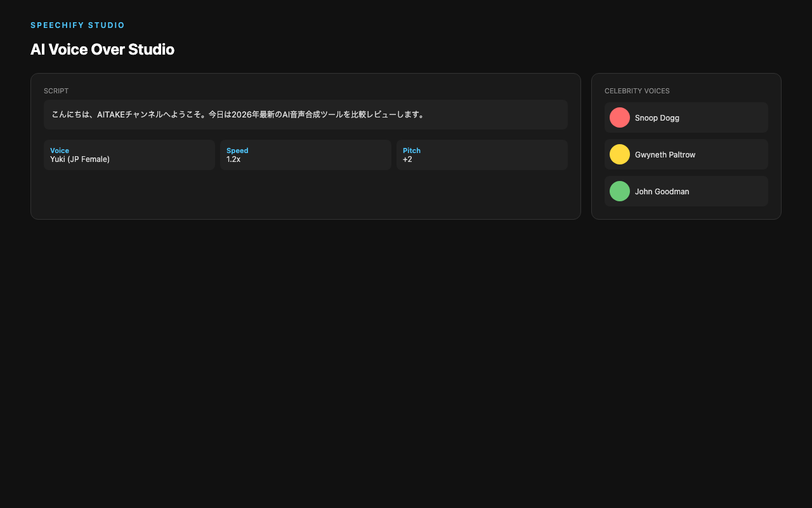The height and width of the screenshot is (508, 812).
Task: Click the Pitch card label
Action: pos(411,150)
